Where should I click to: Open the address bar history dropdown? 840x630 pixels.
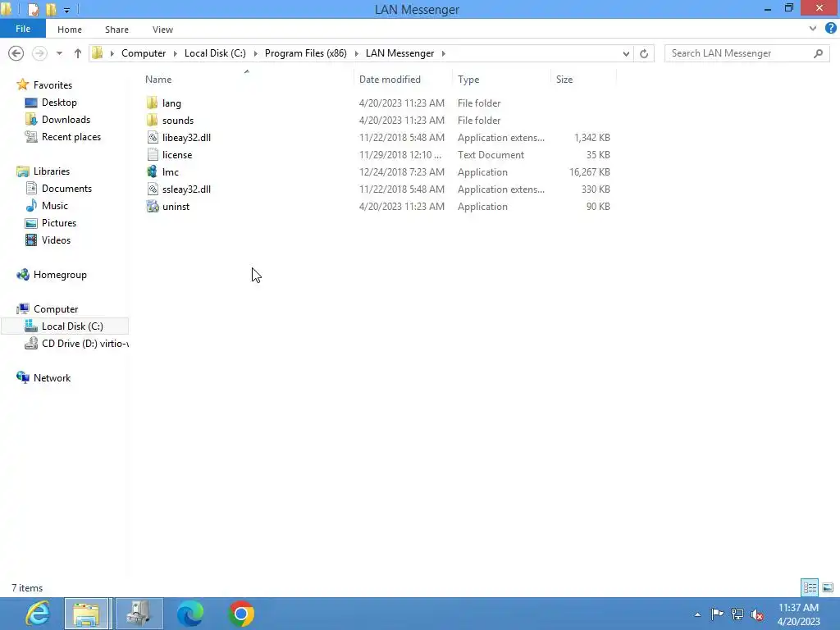[626, 53]
